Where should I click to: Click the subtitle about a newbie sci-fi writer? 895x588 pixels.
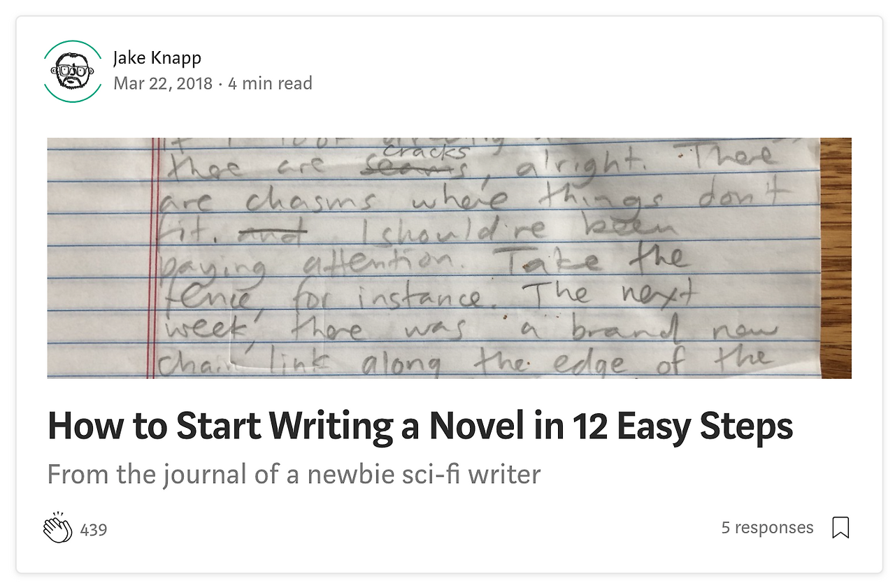[x=294, y=475]
